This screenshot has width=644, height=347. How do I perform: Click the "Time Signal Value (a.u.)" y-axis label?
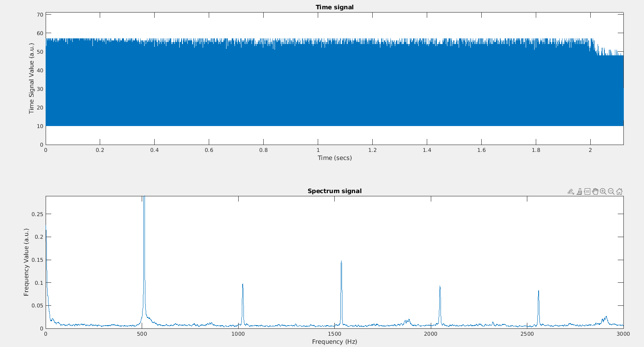click(x=31, y=78)
